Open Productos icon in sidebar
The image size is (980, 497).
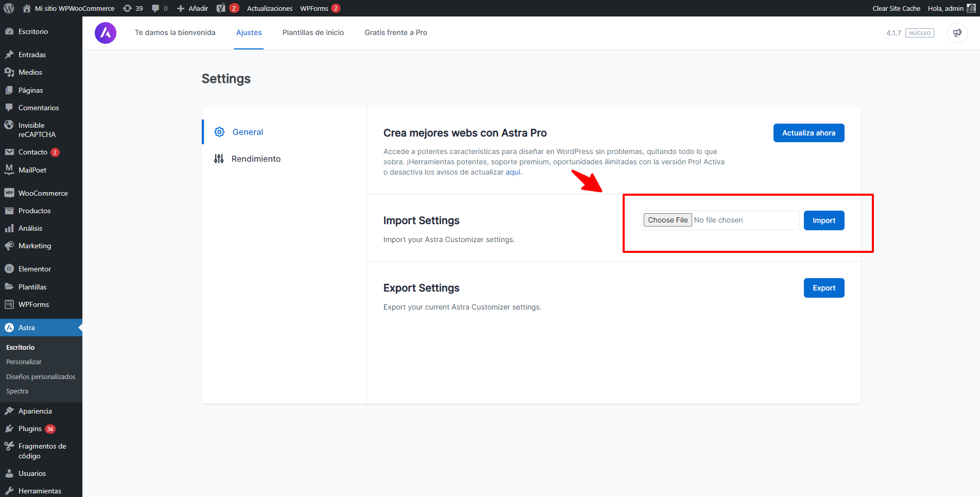tap(9, 211)
